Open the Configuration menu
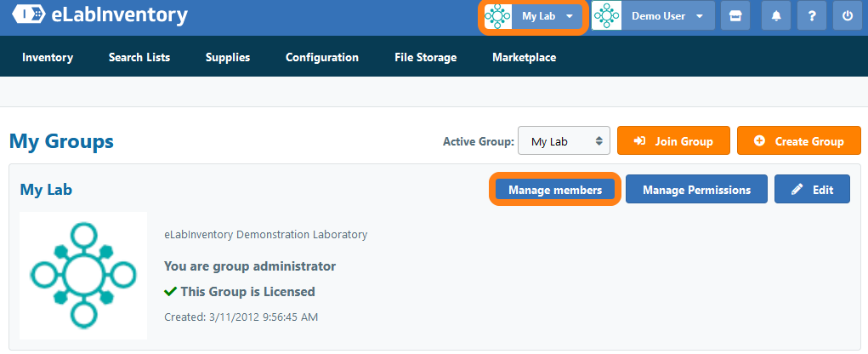Viewport: 868px width, 354px height. [322, 58]
